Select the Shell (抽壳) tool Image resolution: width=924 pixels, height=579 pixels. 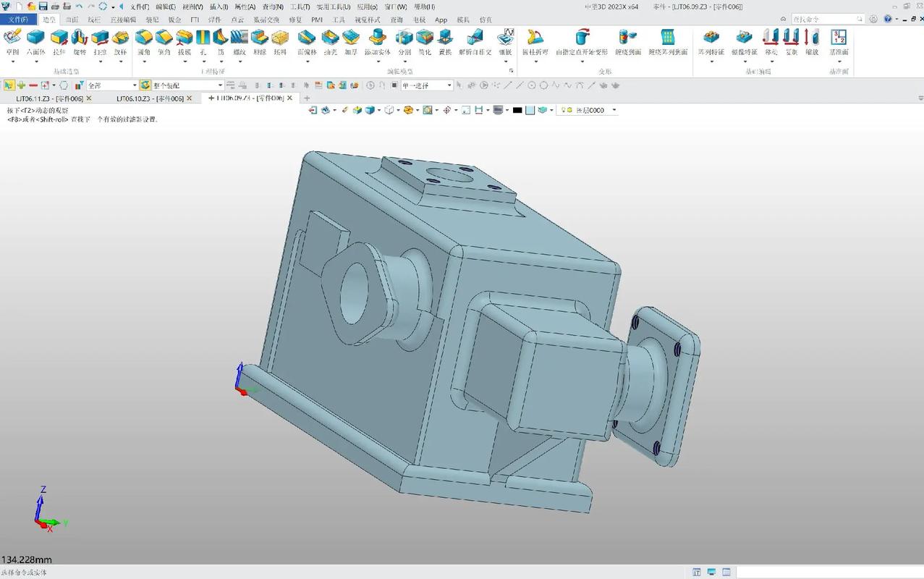(x=330, y=43)
